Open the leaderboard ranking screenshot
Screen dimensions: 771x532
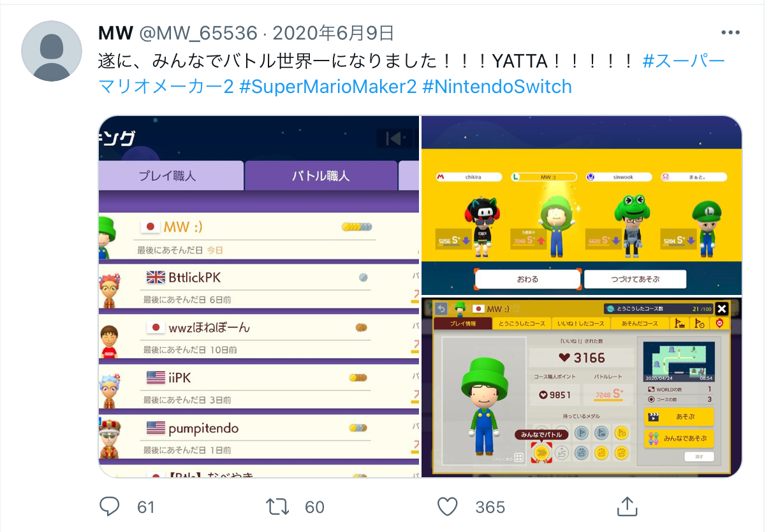tap(259, 296)
